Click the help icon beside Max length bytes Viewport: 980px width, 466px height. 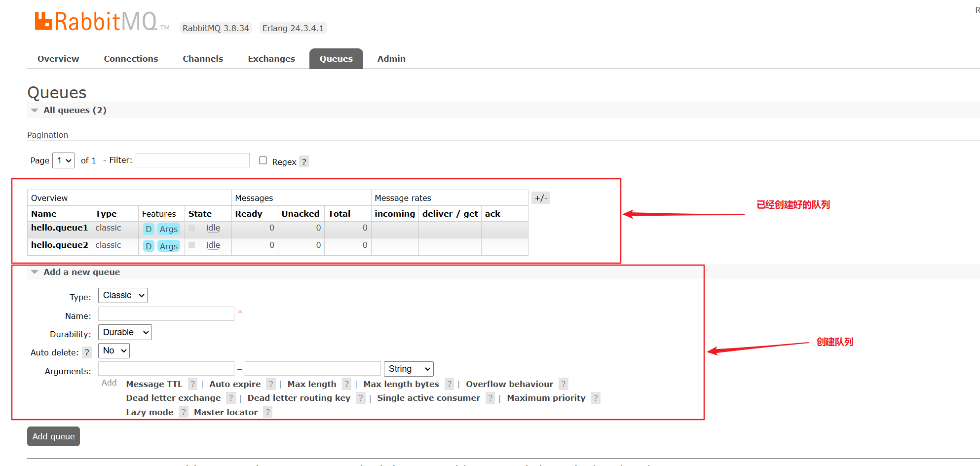click(449, 384)
